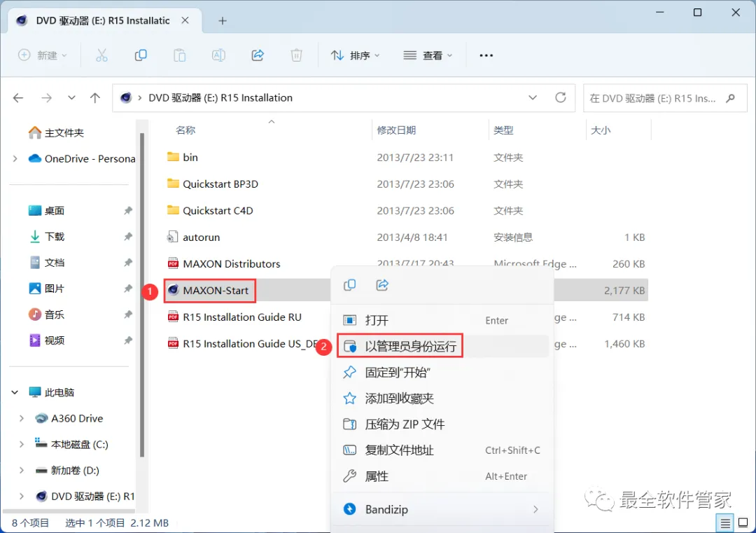Image resolution: width=756 pixels, height=533 pixels.
Task: Sort by Type (类型) column header
Action: [503, 130]
